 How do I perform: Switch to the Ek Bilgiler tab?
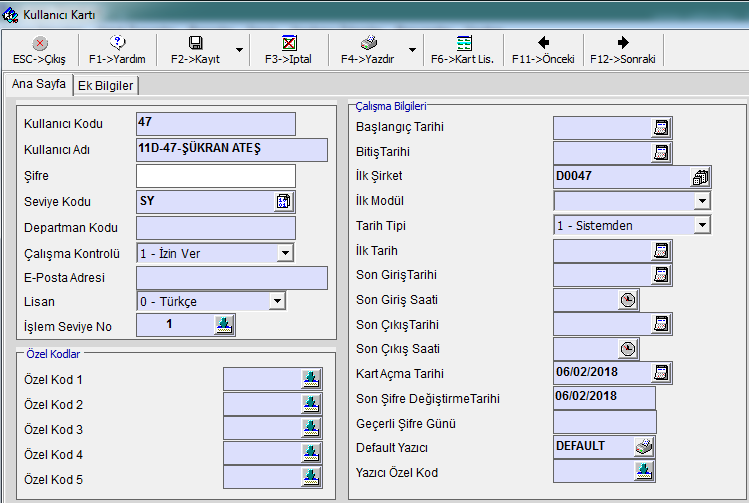[x=106, y=86]
